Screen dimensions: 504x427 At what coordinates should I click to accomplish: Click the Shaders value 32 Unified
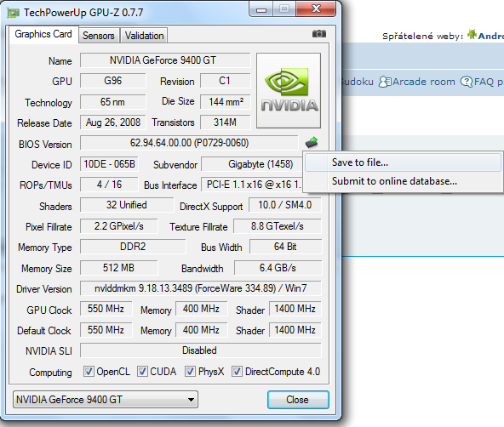point(127,205)
